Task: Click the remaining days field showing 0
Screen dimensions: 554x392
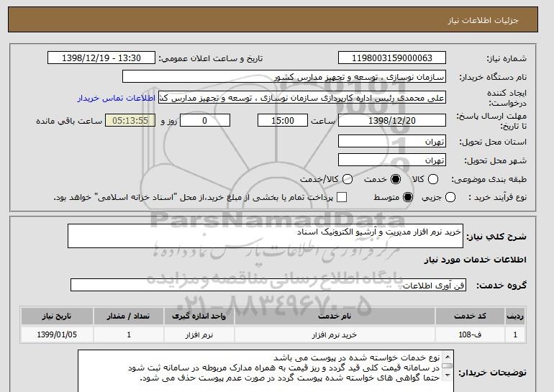Action: click(205, 120)
